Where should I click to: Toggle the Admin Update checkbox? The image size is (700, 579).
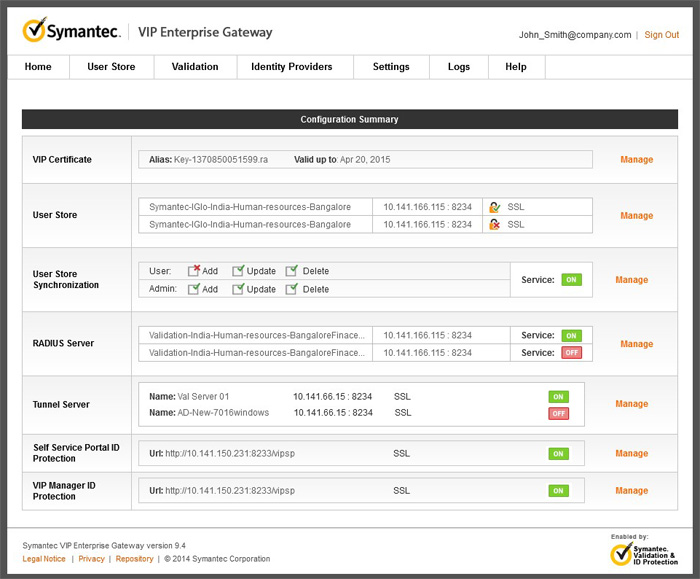(238, 289)
